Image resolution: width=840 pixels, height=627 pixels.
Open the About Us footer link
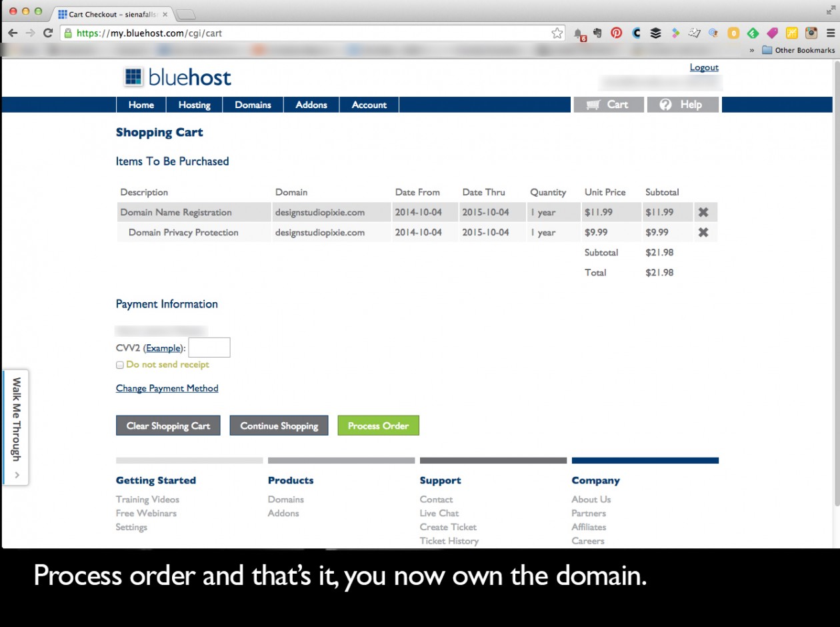point(591,499)
